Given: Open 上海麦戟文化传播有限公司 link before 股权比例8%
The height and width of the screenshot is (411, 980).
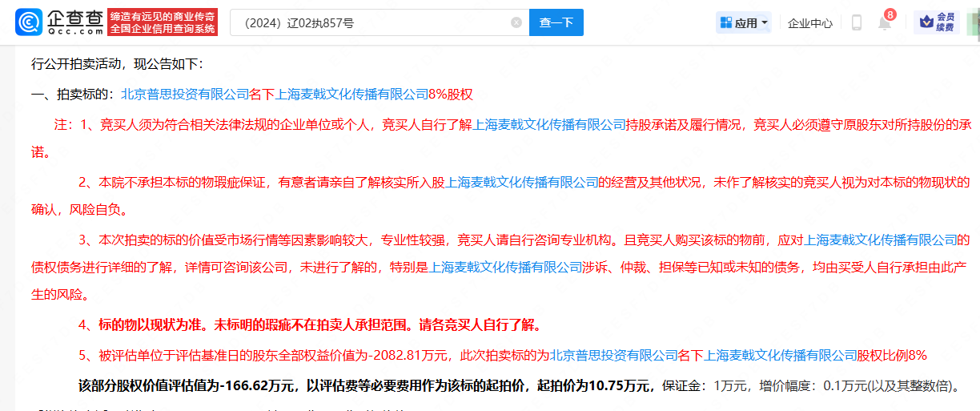Looking at the screenshot, I should tap(781, 355).
